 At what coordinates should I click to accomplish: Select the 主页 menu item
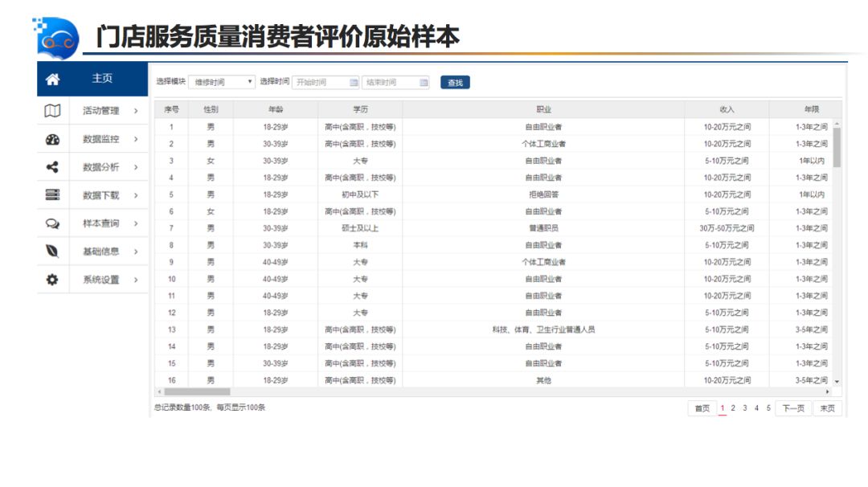tap(102, 79)
